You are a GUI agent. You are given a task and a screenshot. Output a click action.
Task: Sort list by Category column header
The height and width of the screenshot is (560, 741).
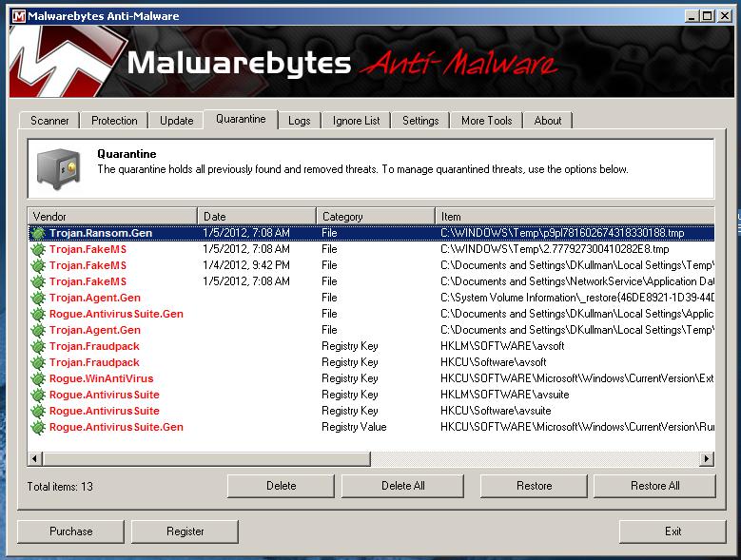pyautogui.click(x=375, y=216)
